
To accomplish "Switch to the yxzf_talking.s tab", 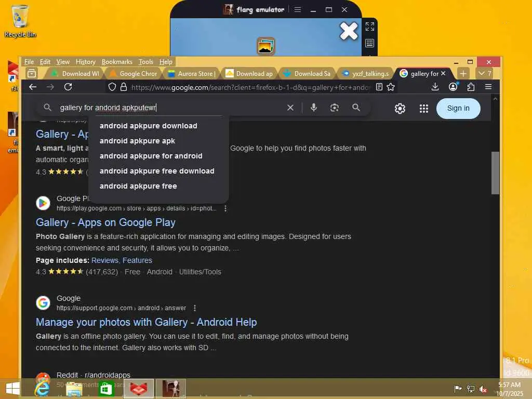I will click(366, 74).
